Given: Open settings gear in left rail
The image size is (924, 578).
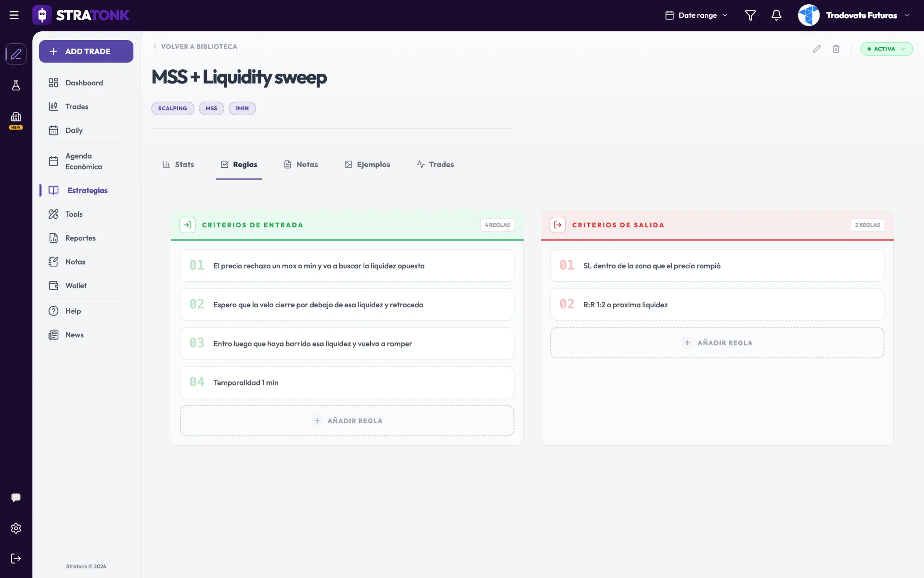Looking at the screenshot, I should coord(16,528).
